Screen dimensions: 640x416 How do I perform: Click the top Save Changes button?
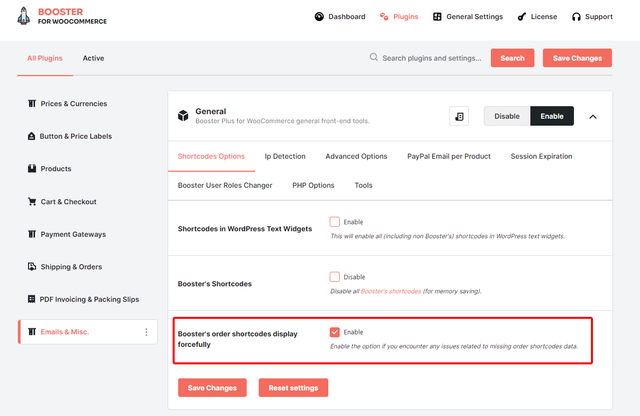pyautogui.click(x=577, y=58)
